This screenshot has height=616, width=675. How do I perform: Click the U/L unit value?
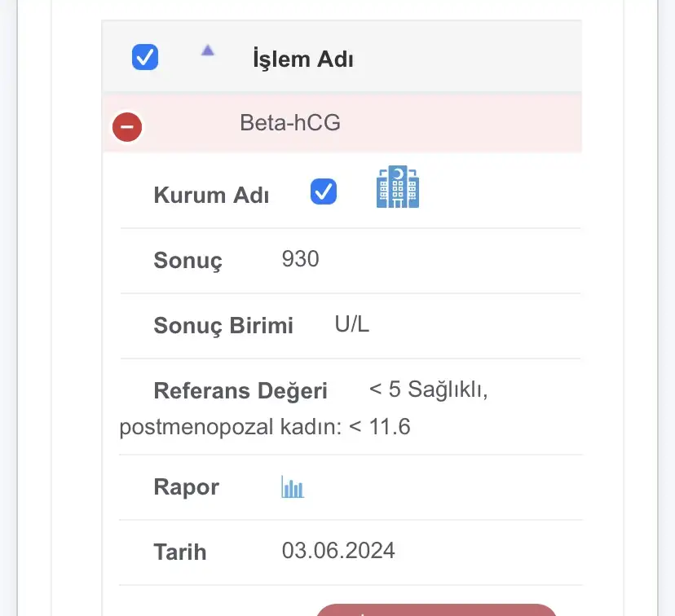(352, 324)
